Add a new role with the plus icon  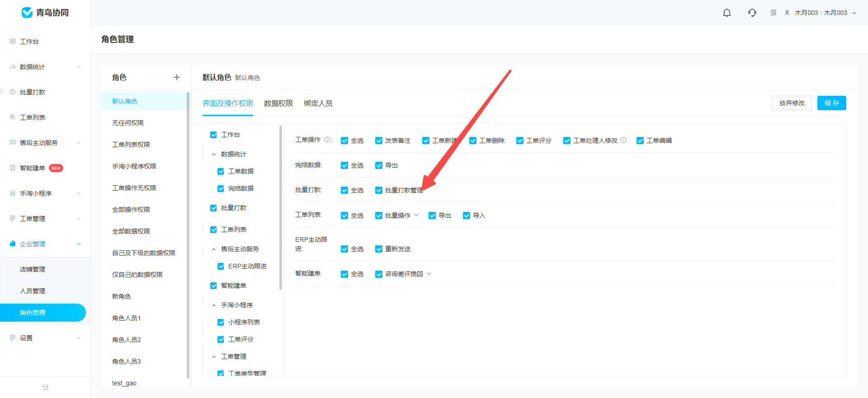pyautogui.click(x=177, y=77)
